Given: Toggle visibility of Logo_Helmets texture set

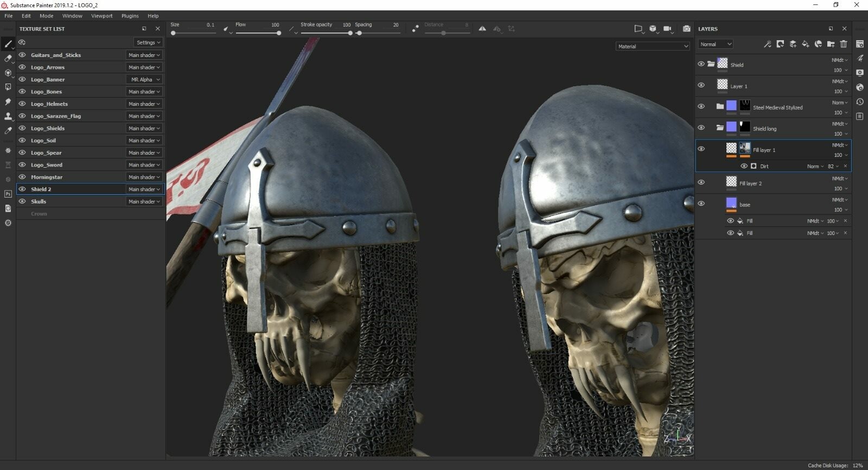Looking at the screenshot, I should (22, 104).
